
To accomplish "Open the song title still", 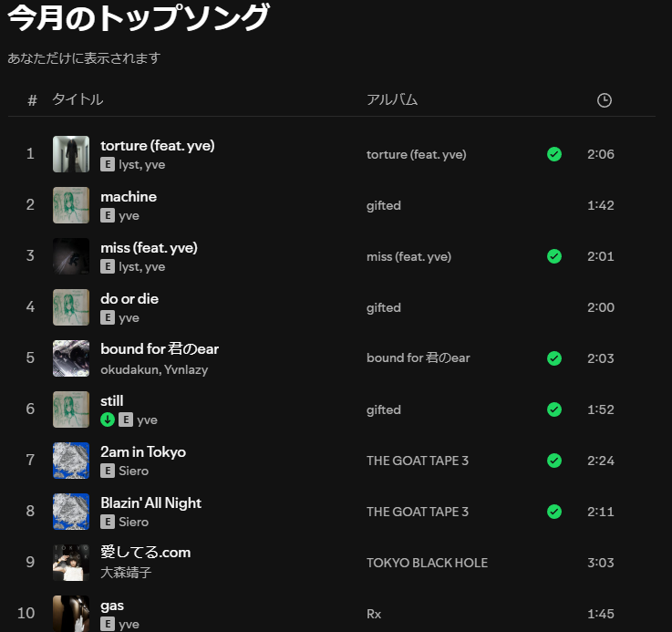I will click(112, 401).
